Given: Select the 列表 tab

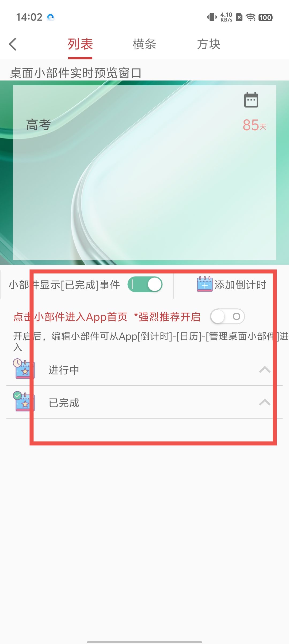Looking at the screenshot, I should tap(80, 44).
